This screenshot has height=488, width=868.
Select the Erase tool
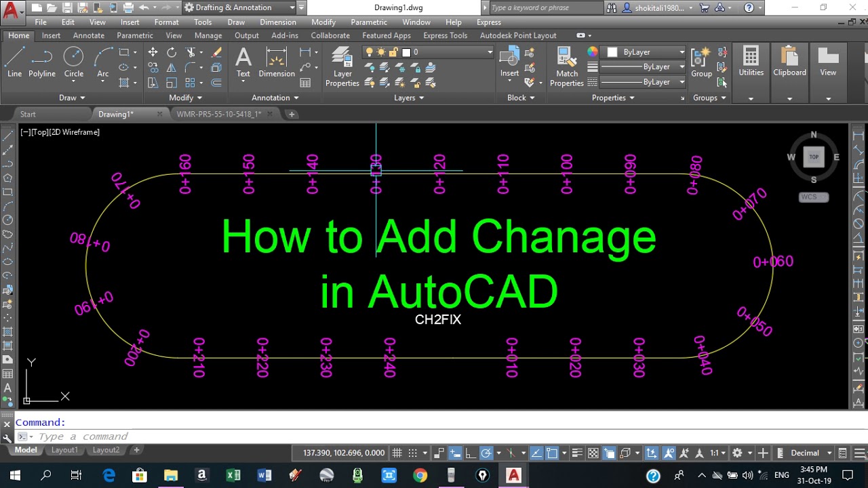[216, 52]
